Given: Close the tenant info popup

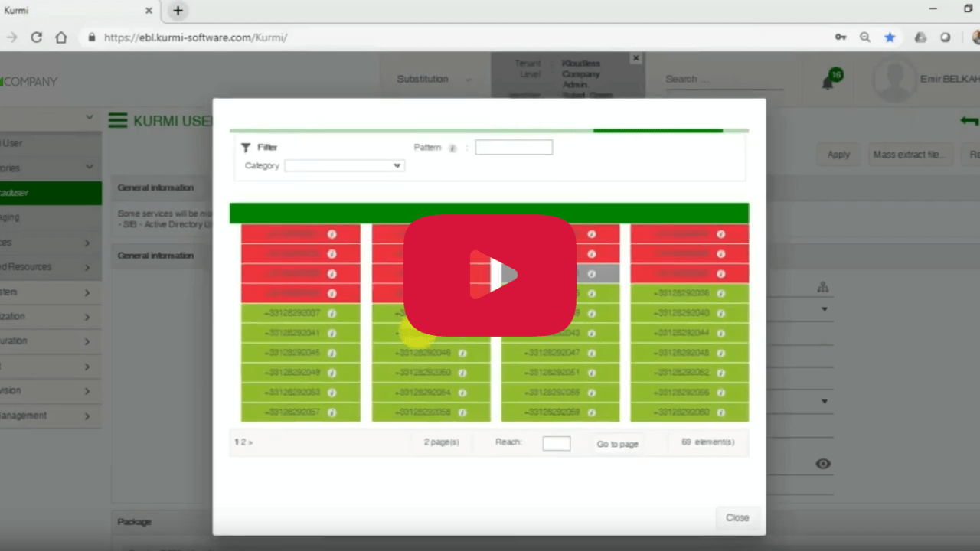Looking at the screenshot, I should [x=635, y=58].
